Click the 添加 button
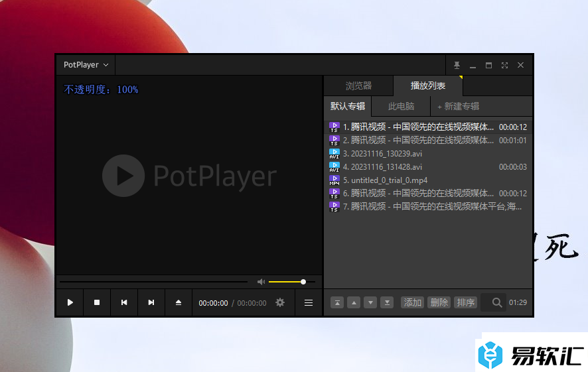This screenshot has width=588, height=372. coord(413,302)
